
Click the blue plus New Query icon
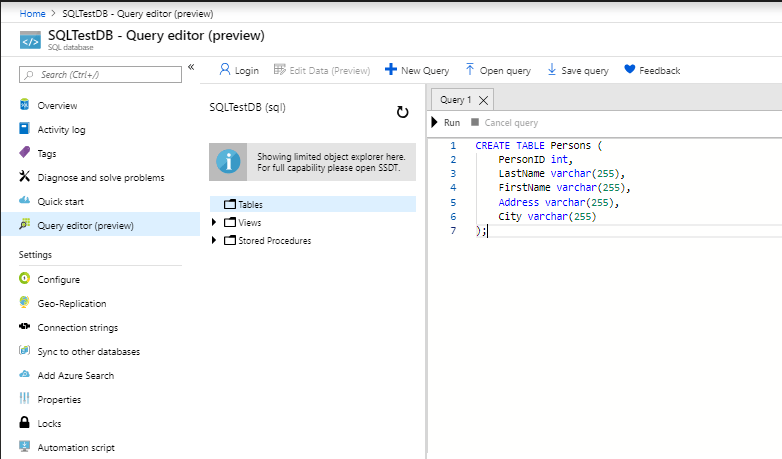click(391, 69)
